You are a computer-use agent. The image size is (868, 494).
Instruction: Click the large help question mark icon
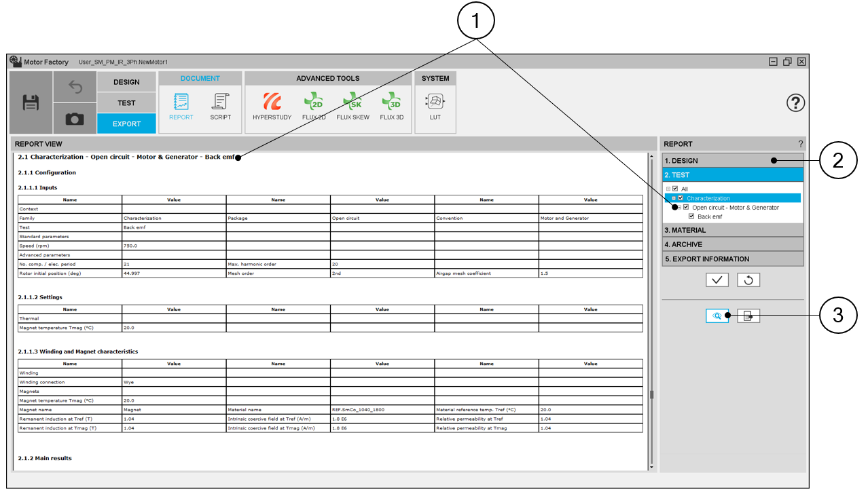tap(795, 102)
